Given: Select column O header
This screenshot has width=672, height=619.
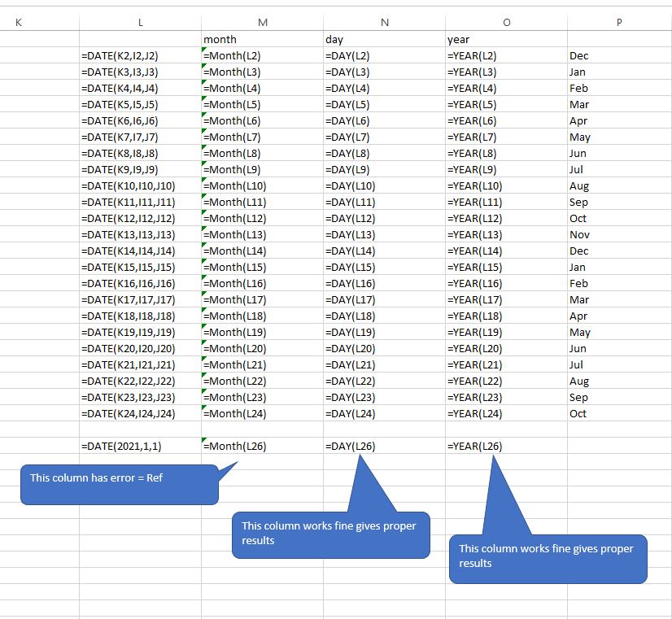Looking at the screenshot, I should 507,23.
